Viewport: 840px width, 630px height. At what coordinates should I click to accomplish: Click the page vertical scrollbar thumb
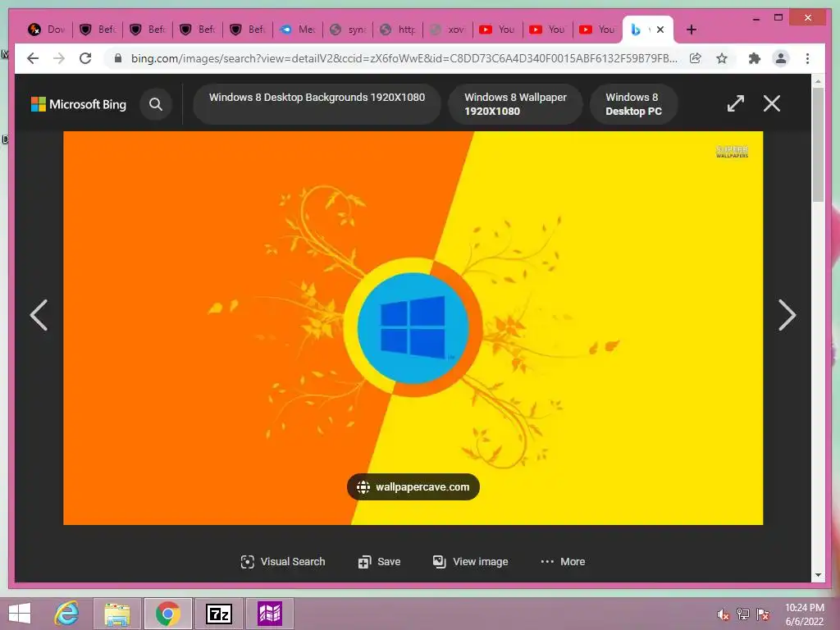(x=818, y=144)
